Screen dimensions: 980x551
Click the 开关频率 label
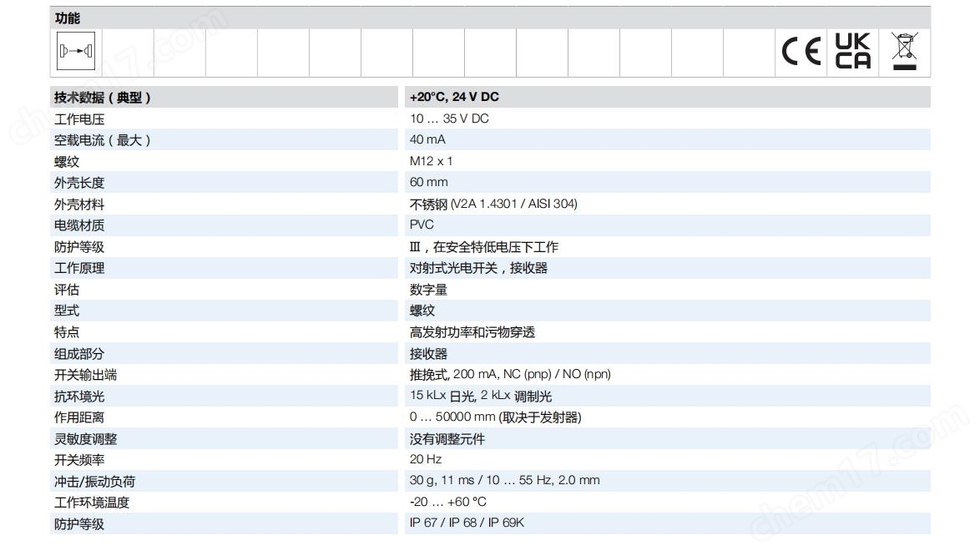coord(79,460)
